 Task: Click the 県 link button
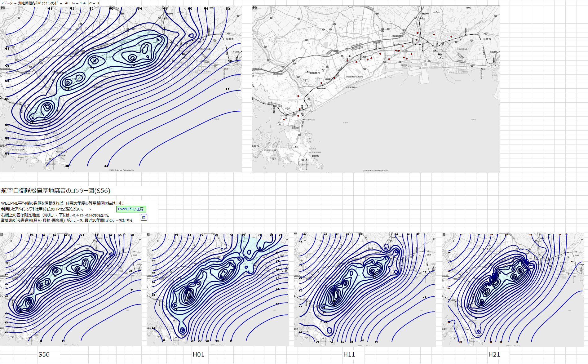(x=144, y=217)
